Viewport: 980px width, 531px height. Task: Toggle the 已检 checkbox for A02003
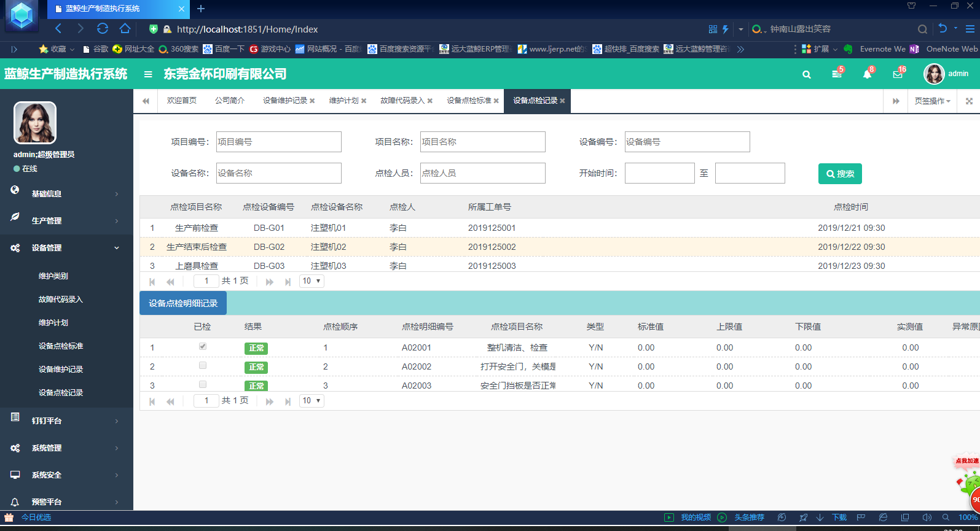203,384
